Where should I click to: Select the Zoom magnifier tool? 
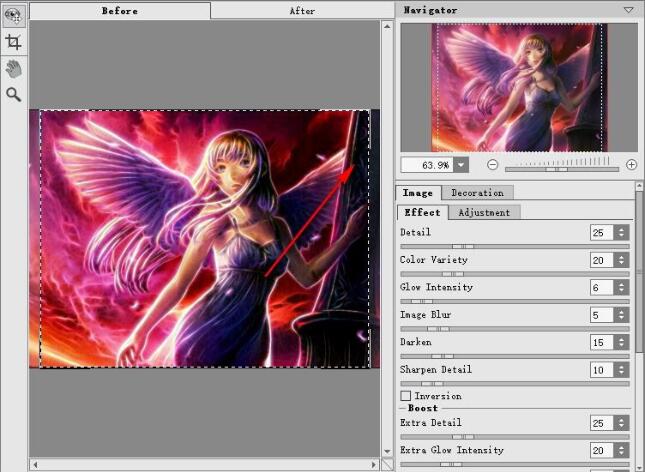point(14,95)
